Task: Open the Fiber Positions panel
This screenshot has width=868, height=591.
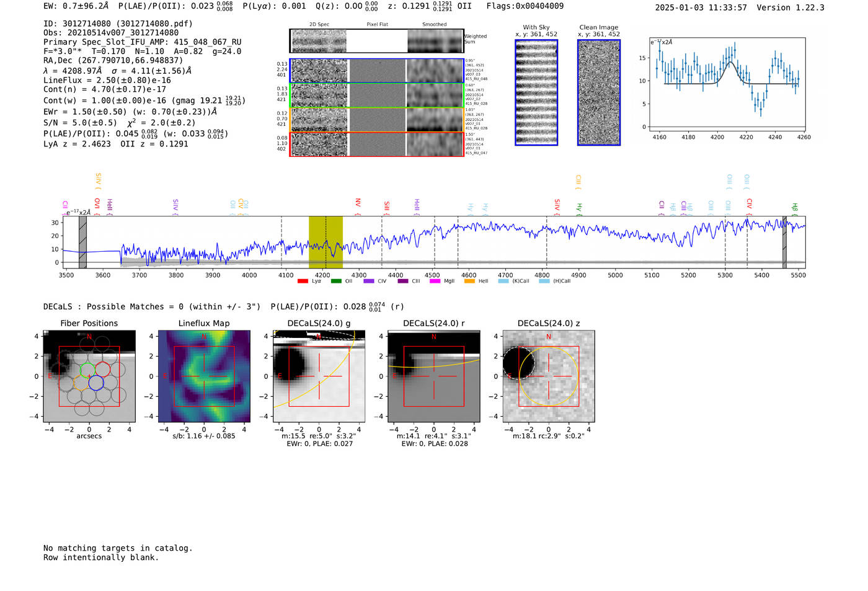Action: (x=89, y=376)
